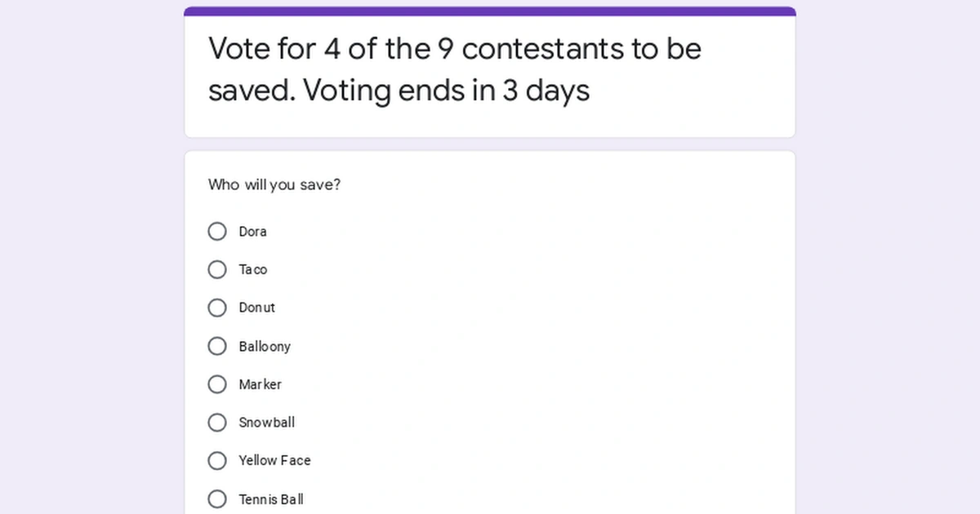980x514 pixels.
Task: Select the Taco radio button
Action: 216,269
